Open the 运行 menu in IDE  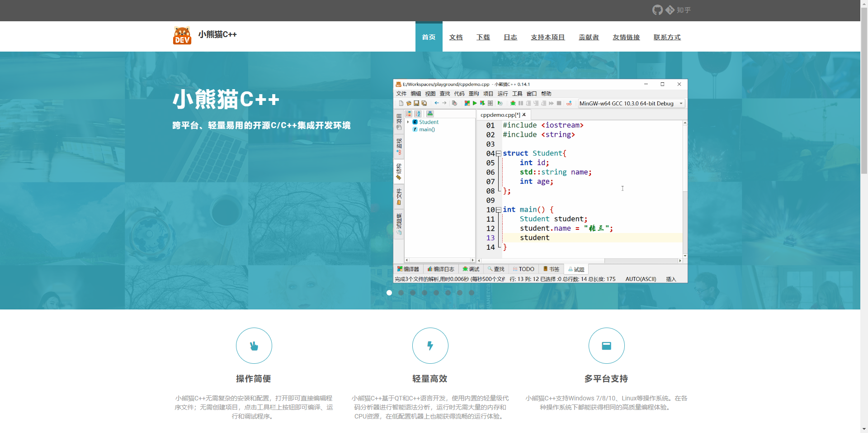coord(503,94)
